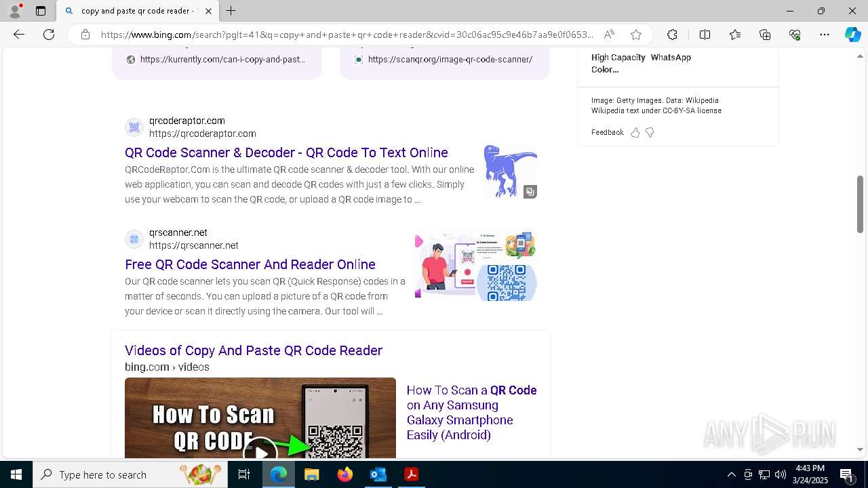Click the vertical page scrollbar thumb
The width and height of the screenshot is (868, 488).
pos(860,204)
